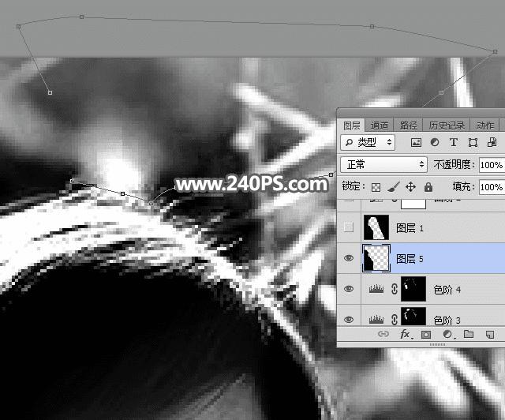Open the fx layer style menu
The height and width of the screenshot is (420, 505).
(x=406, y=334)
